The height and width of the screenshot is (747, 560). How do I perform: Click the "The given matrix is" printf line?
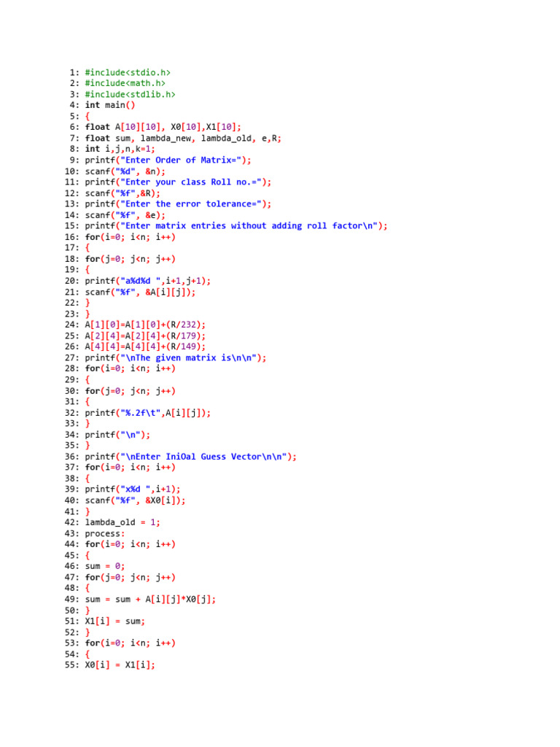(176, 357)
